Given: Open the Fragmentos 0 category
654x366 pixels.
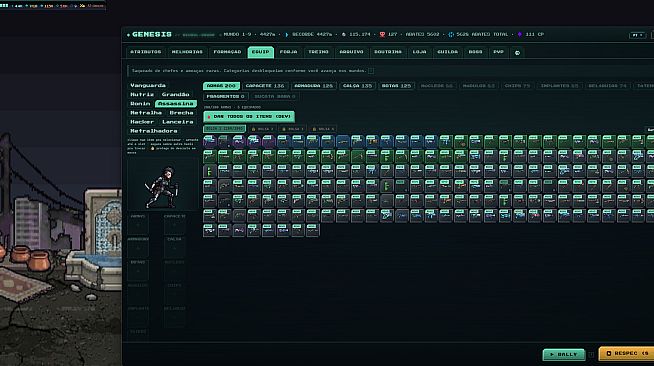Looking at the screenshot, I should coord(226,97).
